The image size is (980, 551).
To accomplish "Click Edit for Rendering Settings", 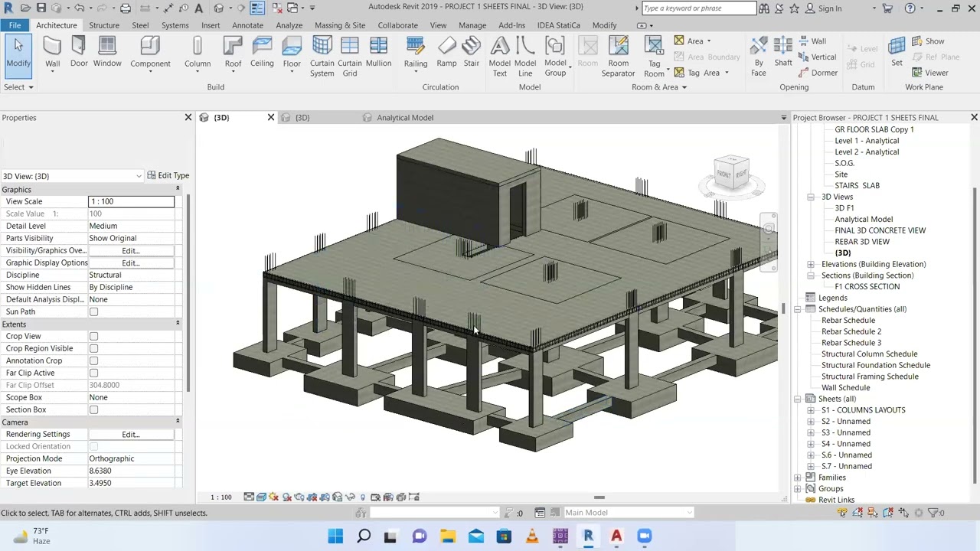I will point(131,434).
